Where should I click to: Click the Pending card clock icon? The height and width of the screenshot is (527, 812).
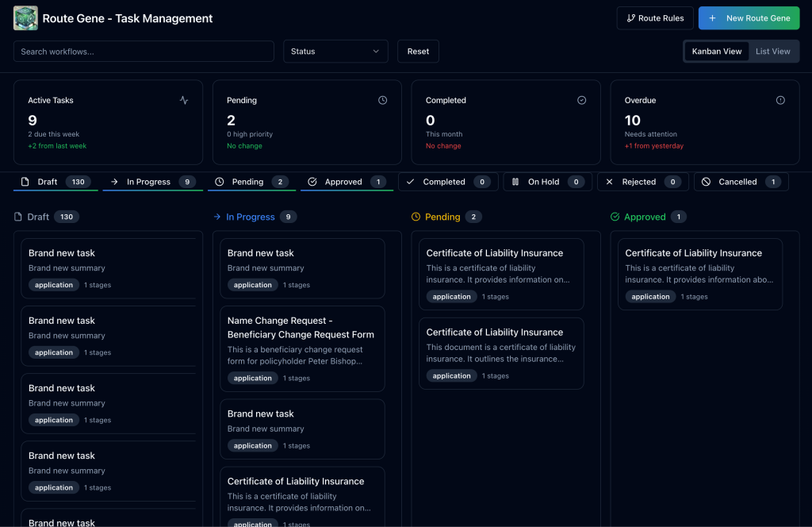[x=382, y=100]
